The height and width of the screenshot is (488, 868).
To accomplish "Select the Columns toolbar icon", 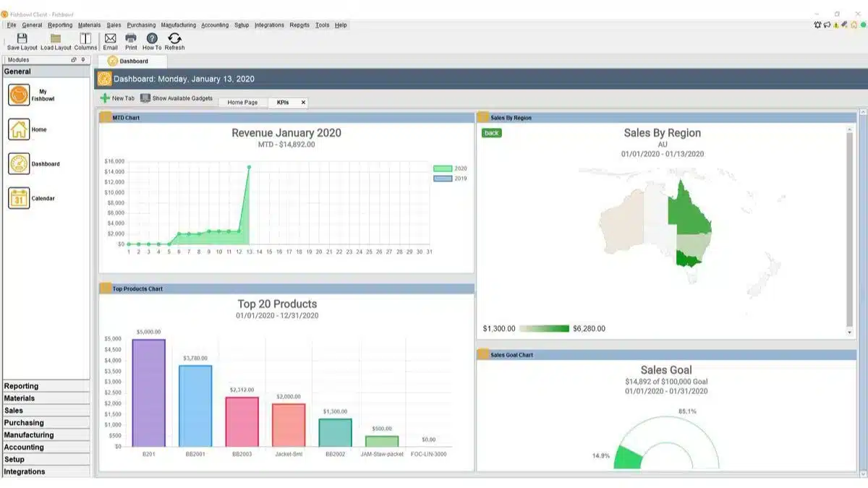I will pyautogui.click(x=85, y=38).
